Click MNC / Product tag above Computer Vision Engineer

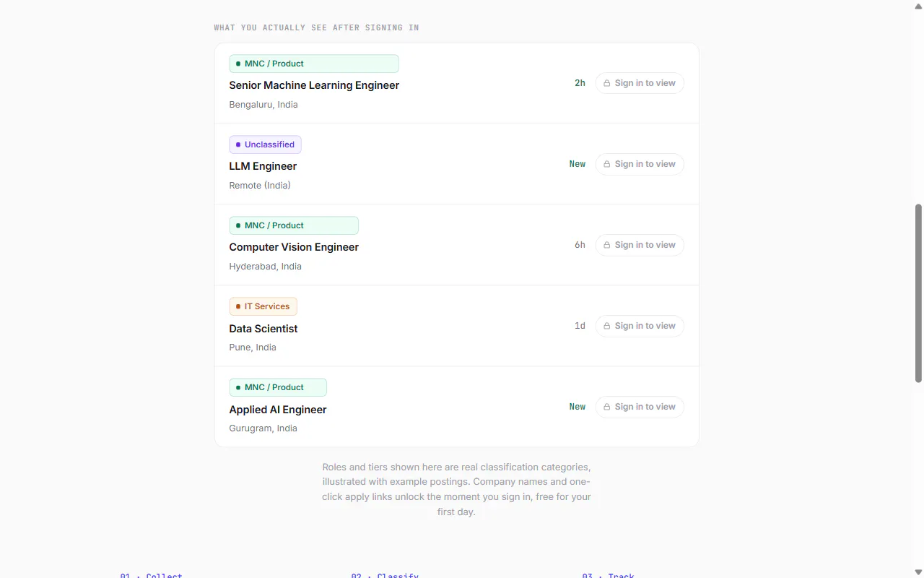(294, 225)
